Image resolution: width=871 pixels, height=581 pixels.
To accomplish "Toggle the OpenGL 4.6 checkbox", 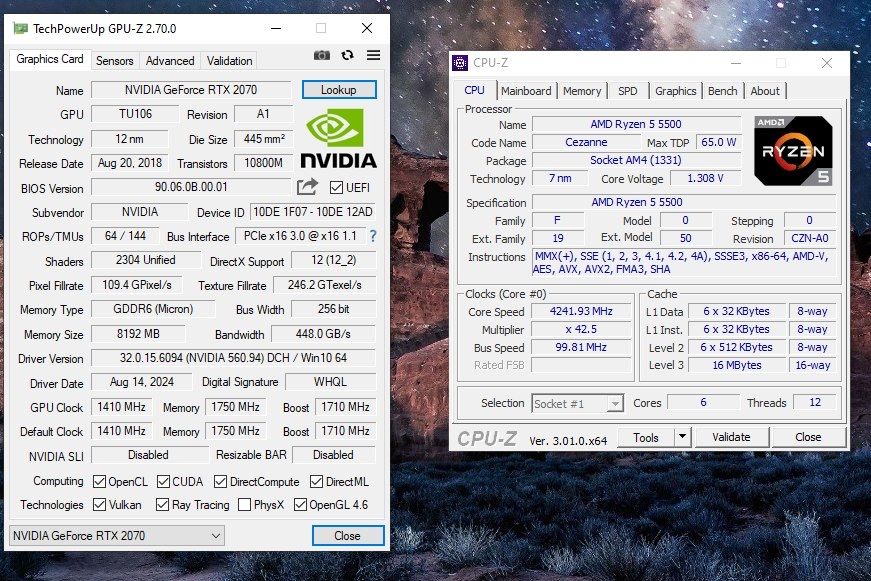I will [301, 504].
